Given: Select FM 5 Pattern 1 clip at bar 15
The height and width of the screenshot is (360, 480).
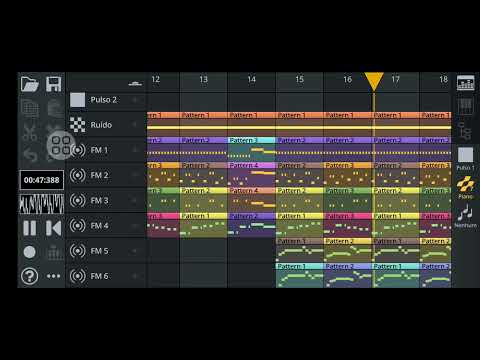Looking at the screenshot, I should 300,250.
